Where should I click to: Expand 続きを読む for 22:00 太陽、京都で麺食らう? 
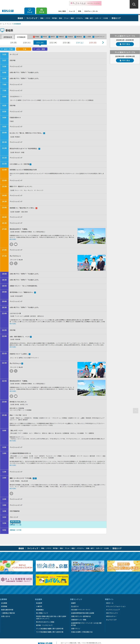click(x=13, y=347)
